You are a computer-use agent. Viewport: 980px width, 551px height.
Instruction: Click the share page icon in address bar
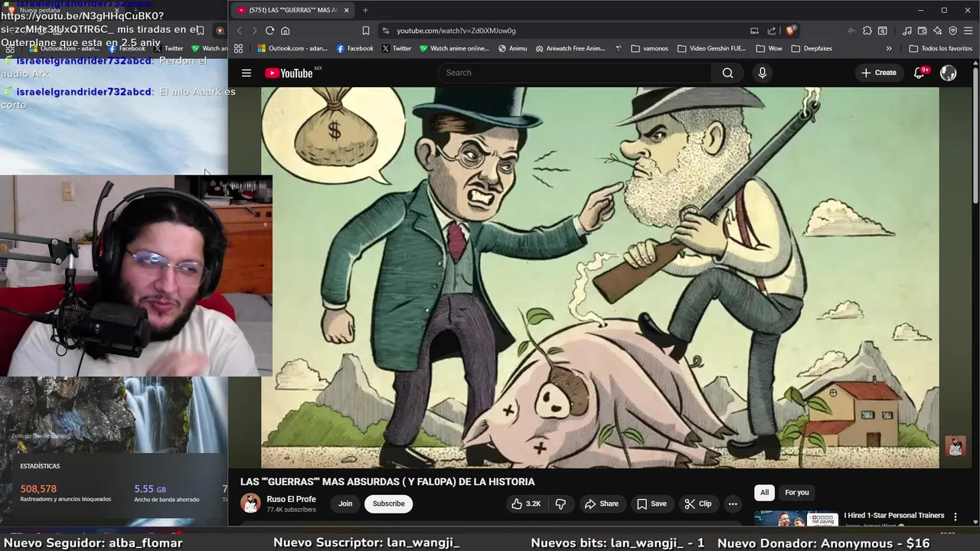pos(771,31)
